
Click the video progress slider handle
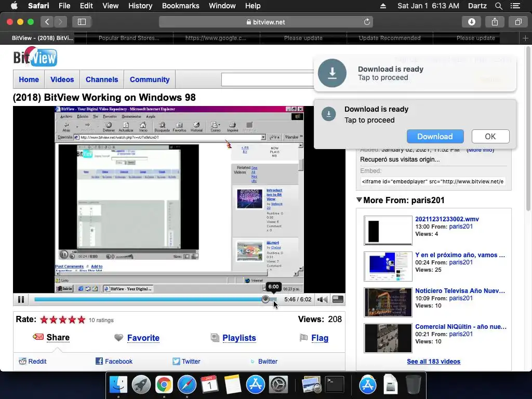(x=265, y=299)
